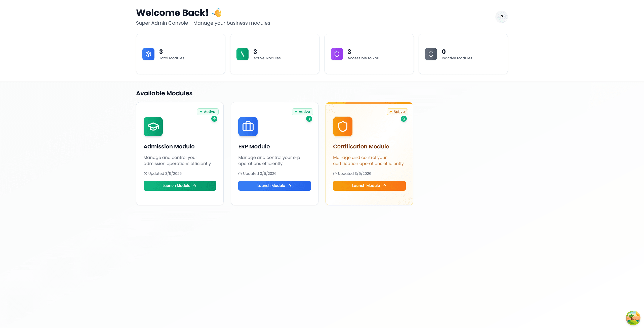Image resolution: width=644 pixels, height=329 pixels.
Task: Select the Total Modules stat card
Action: (181, 54)
